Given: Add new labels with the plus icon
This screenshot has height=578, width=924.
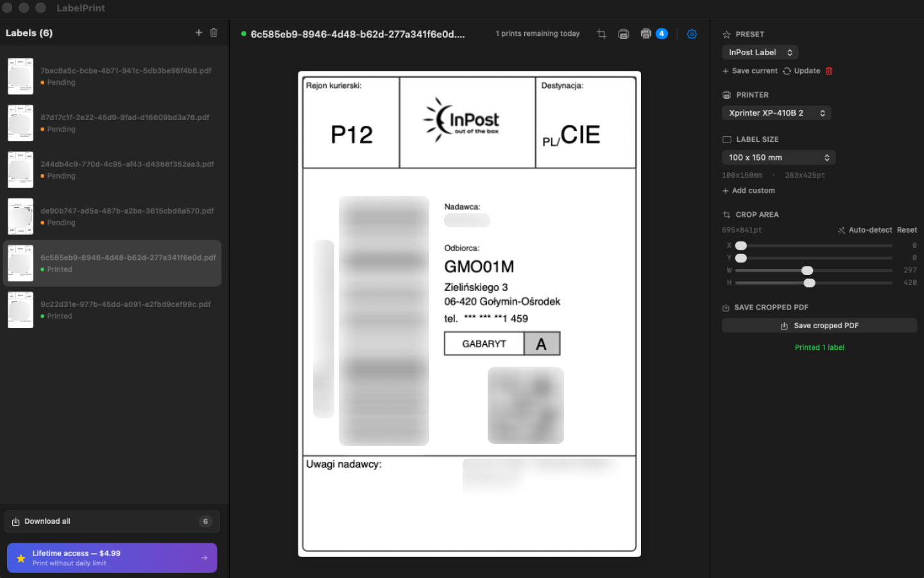Looking at the screenshot, I should coord(199,33).
